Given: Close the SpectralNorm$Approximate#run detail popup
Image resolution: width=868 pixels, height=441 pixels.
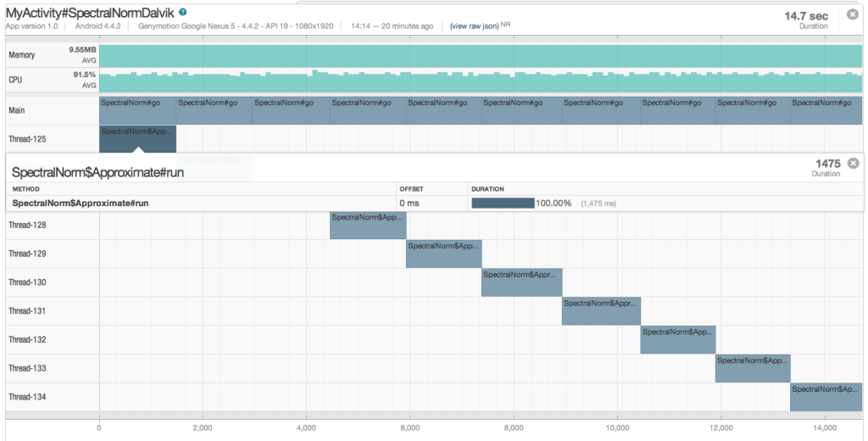Looking at the screenshot, I should (853, 163).
